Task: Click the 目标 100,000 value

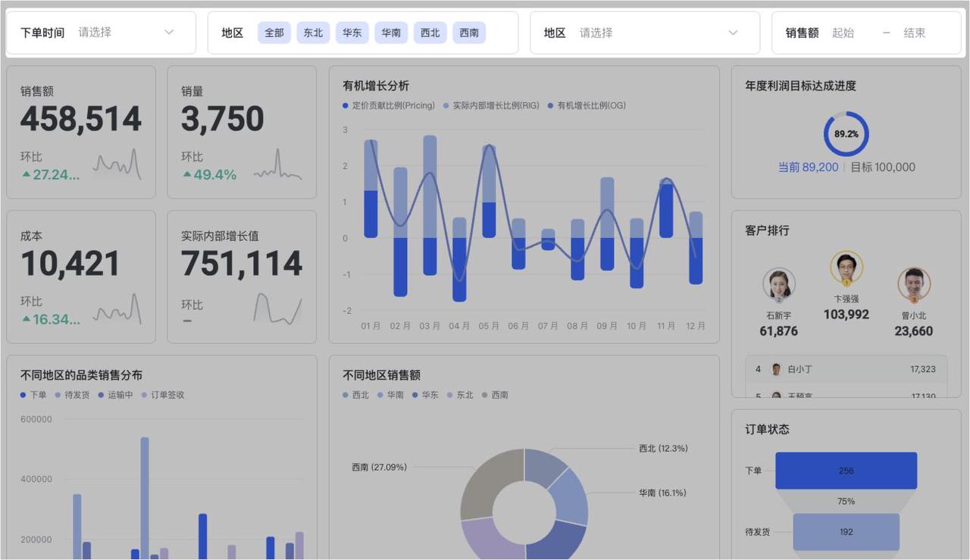Action: 883,167
